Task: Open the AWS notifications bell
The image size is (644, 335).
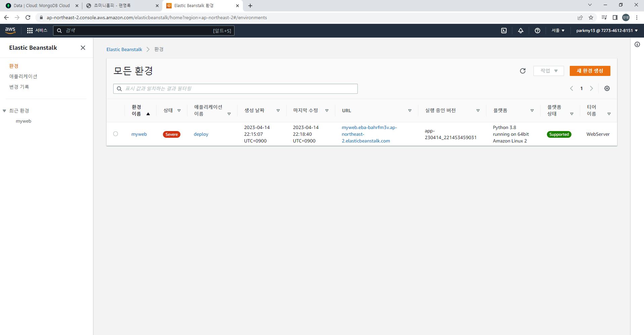Action: (x=521, y=31)
